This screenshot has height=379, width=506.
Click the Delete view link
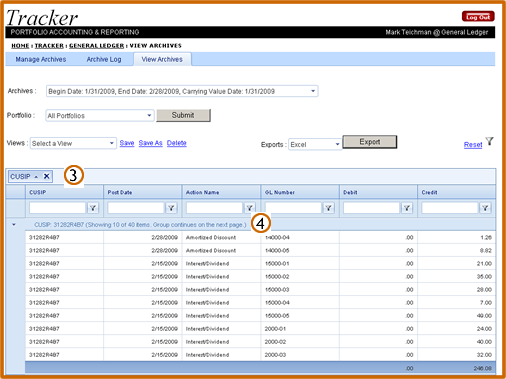point(177,143)
